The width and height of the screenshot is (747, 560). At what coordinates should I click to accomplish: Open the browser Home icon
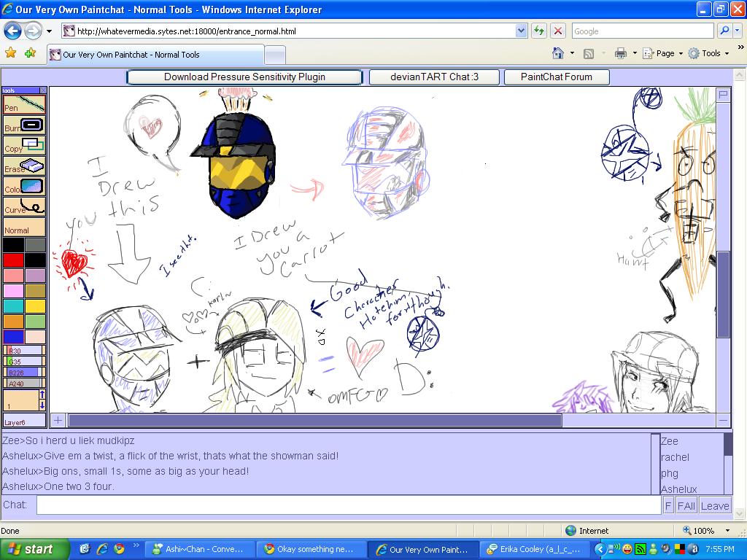click(x=558, y=54)
